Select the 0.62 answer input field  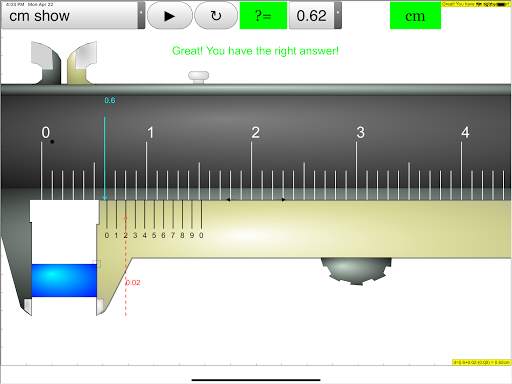pos(312,15)
